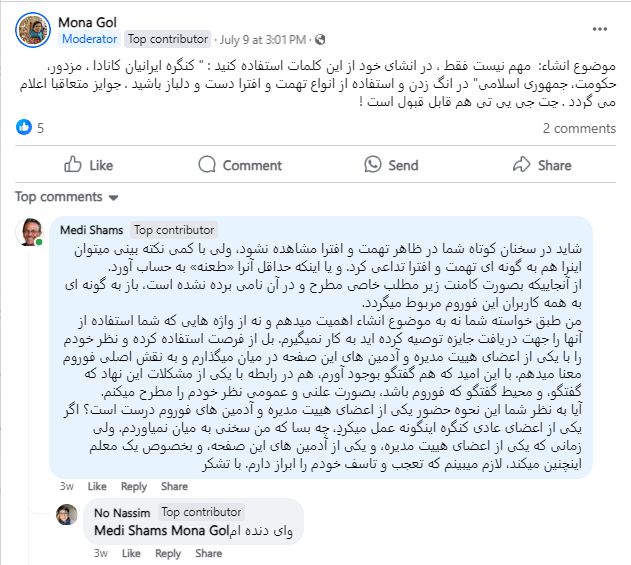Click the Mona Gol author name
This screenshot has height=565, width=631.
click(87, 21)
